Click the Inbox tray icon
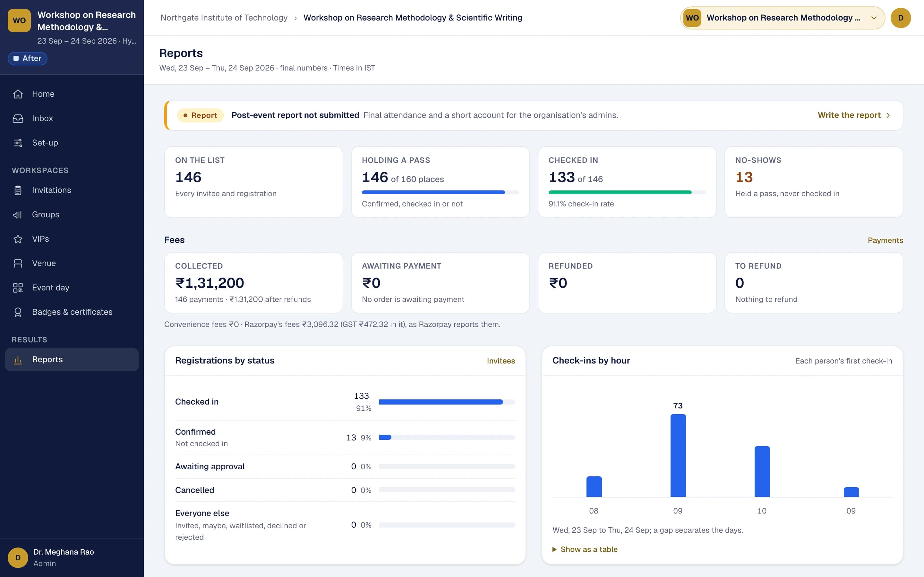 pyautogui.click(x=18, y=118)
